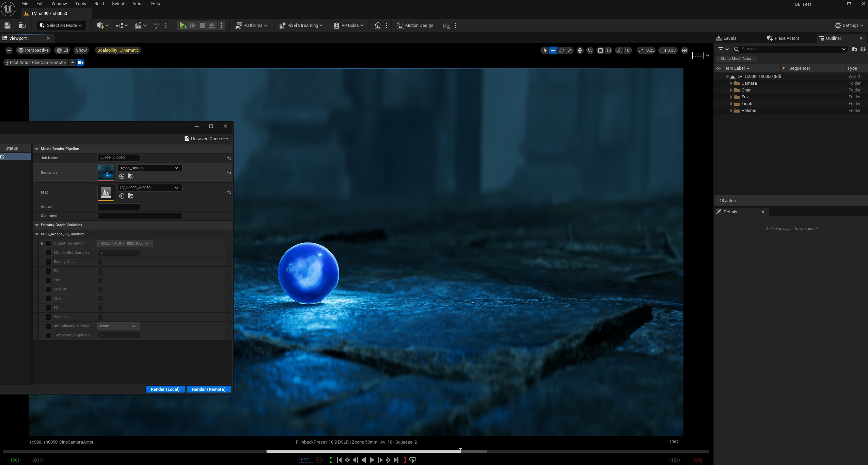This screenshot has width=868, height=465.
Task: Activate the Translate move gizmo tool
Action: tap(553, 50)
